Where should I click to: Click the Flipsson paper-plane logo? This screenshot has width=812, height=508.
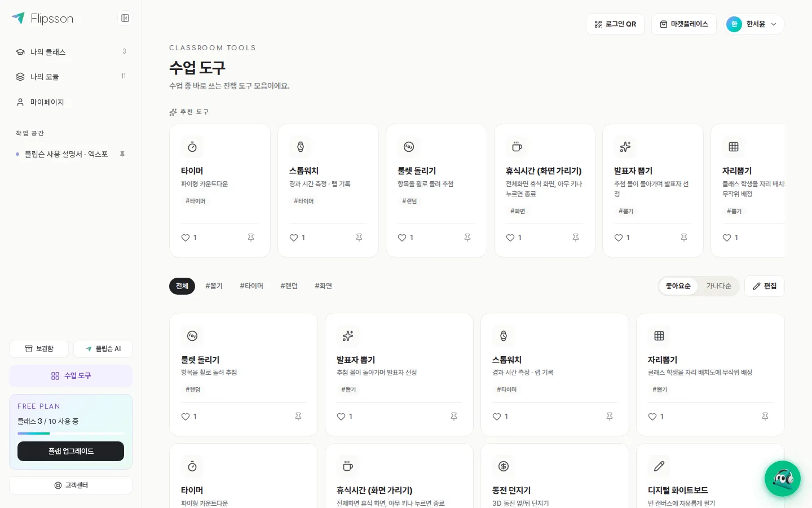(x=18, y=18)
